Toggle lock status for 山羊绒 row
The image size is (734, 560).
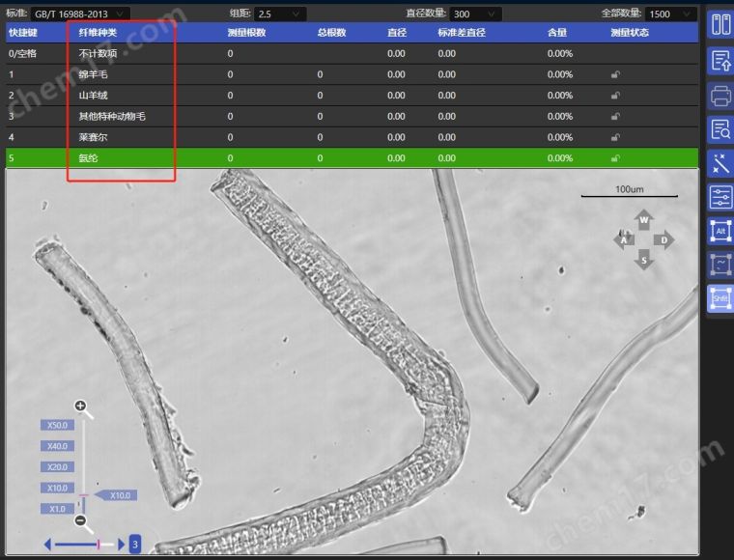(615, 96)
